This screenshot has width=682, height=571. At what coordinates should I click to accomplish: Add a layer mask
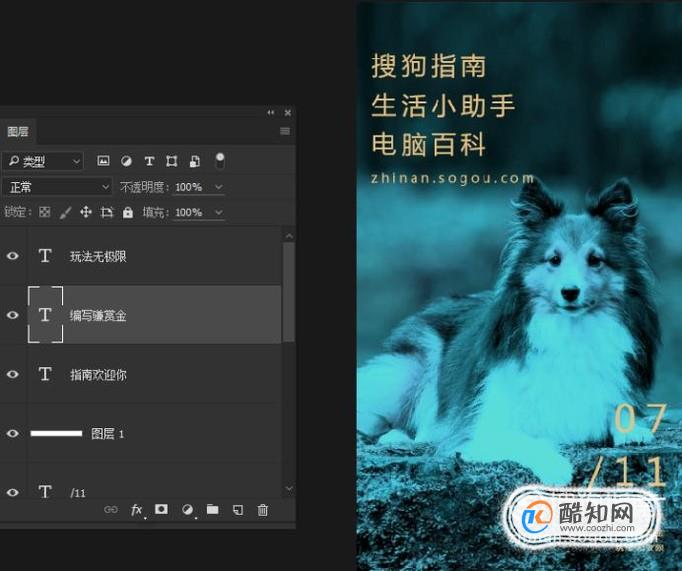click(x=161, y=509)
